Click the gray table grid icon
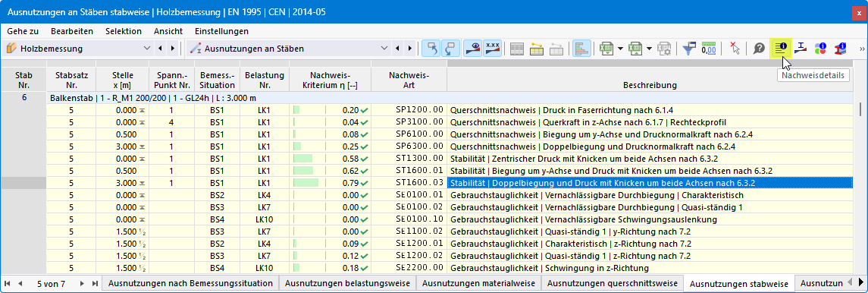868x293 pixels. [x=517, y=49]
